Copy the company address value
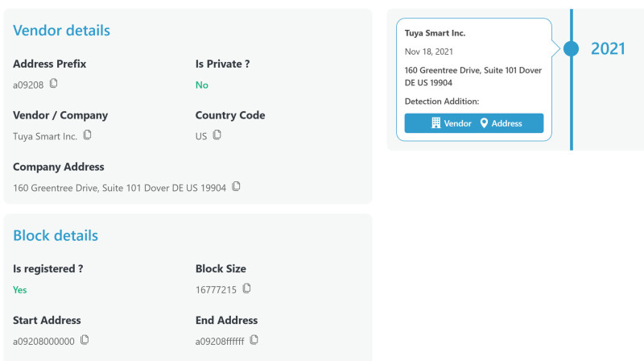 click(x=236, y=186)
